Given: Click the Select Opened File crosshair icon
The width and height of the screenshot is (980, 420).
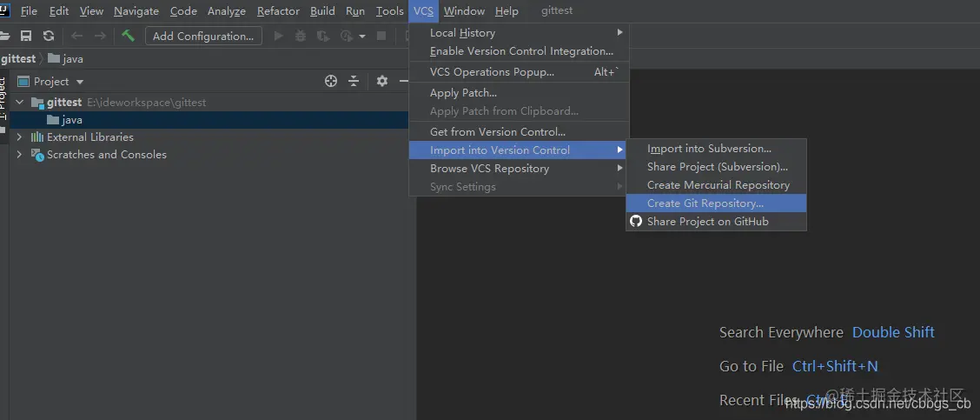Looking at the screenshot, I should pos(331,81).
